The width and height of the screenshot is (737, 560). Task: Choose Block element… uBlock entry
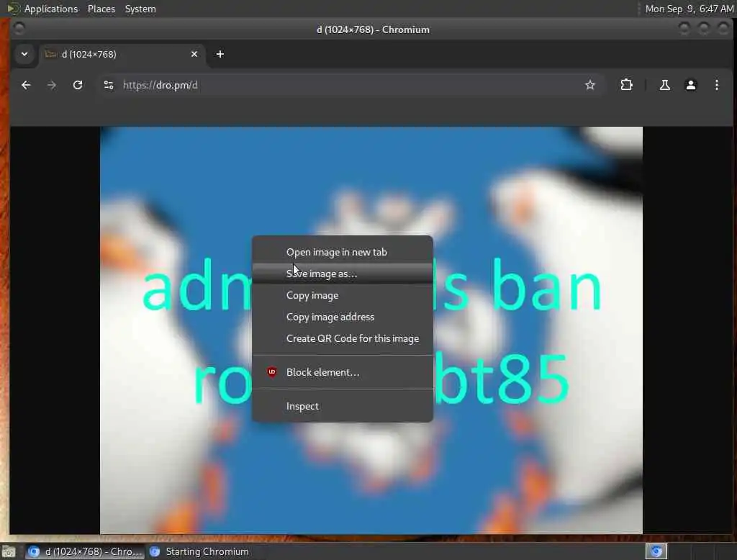(x=342, y=372)
